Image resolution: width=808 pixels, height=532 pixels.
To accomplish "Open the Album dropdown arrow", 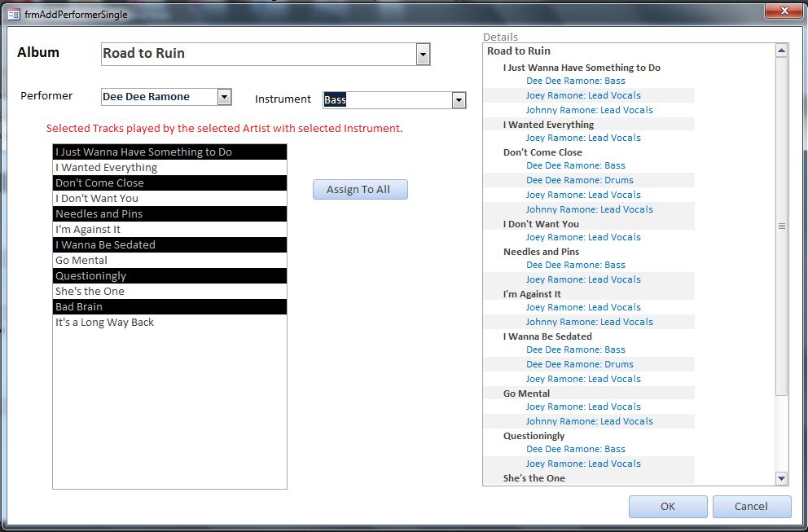I will point(423,54).
